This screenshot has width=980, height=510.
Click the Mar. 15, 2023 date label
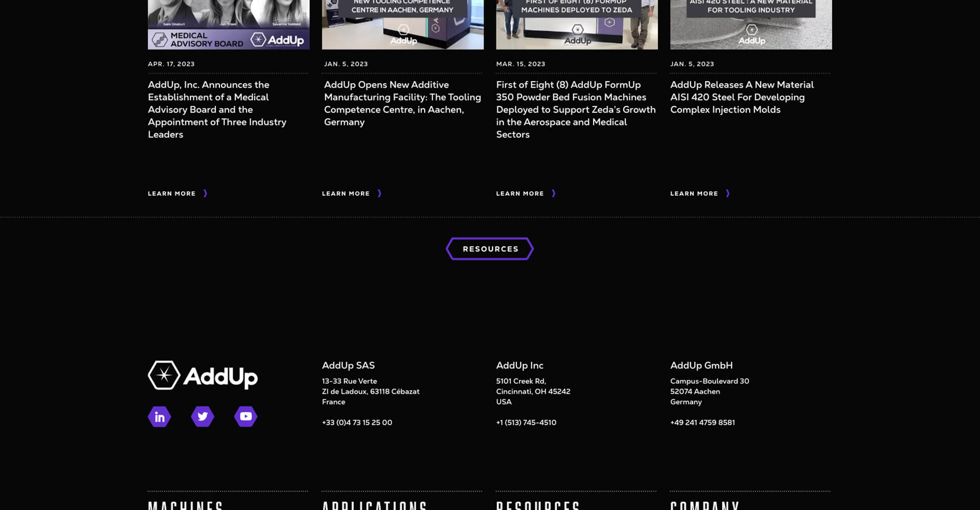click(521, 64)
